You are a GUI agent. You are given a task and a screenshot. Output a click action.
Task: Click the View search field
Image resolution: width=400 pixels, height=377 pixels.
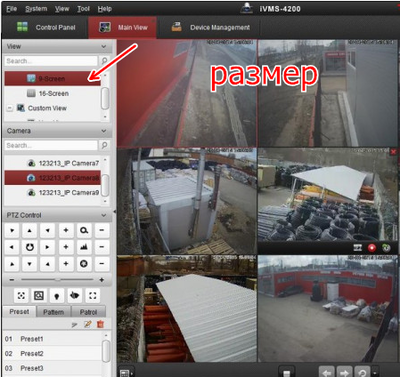51,61
